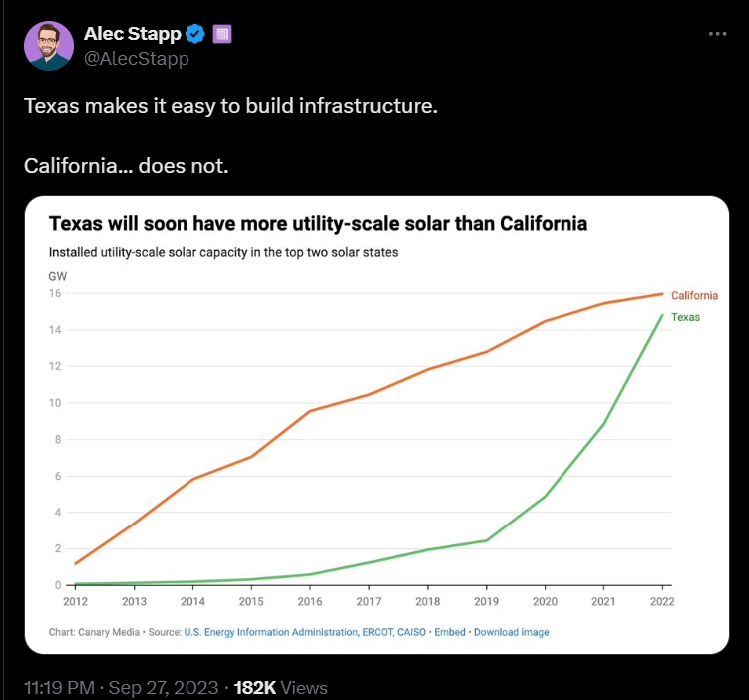This screenshot has width=749, height=700.
Task: Click the purple affiliation badge icon
Action: [x=223, y=35]
